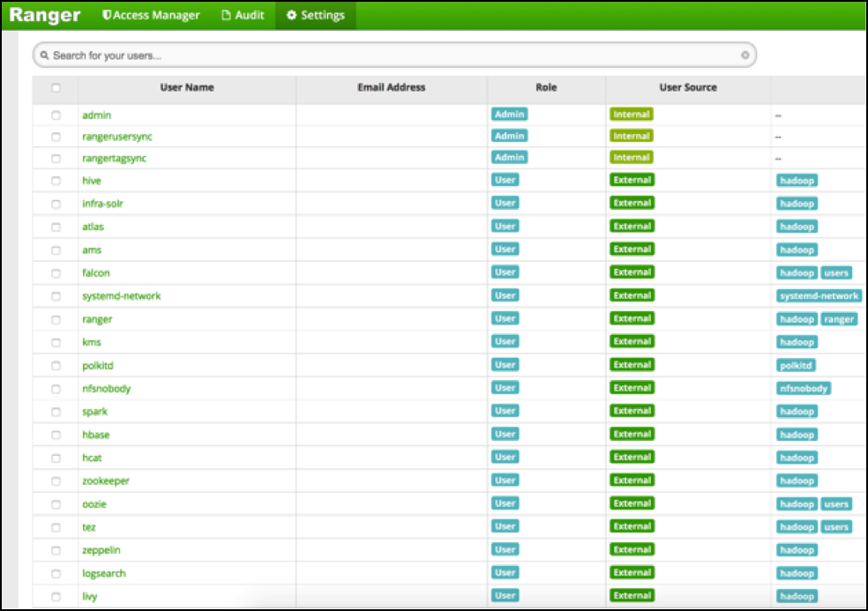This screenshot has height=611, width=868.
Task: Click the search magnifier icon in users search
Action: [x=44, y=56]
